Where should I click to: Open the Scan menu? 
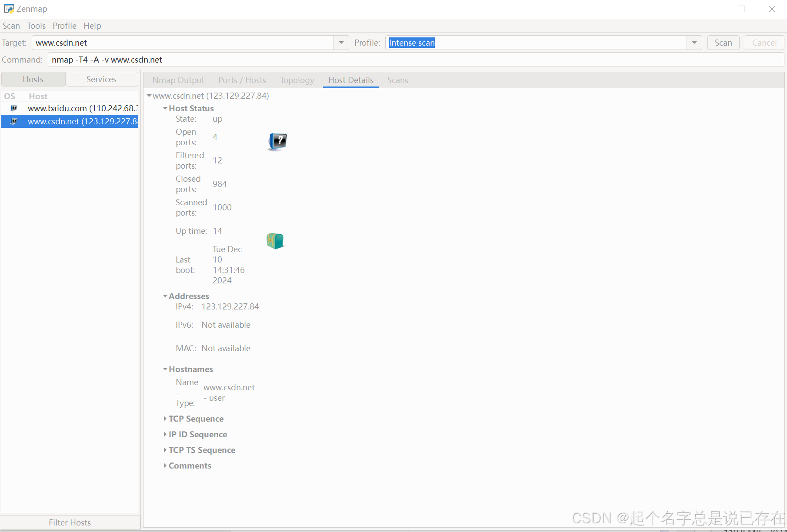tap(11, 26)
